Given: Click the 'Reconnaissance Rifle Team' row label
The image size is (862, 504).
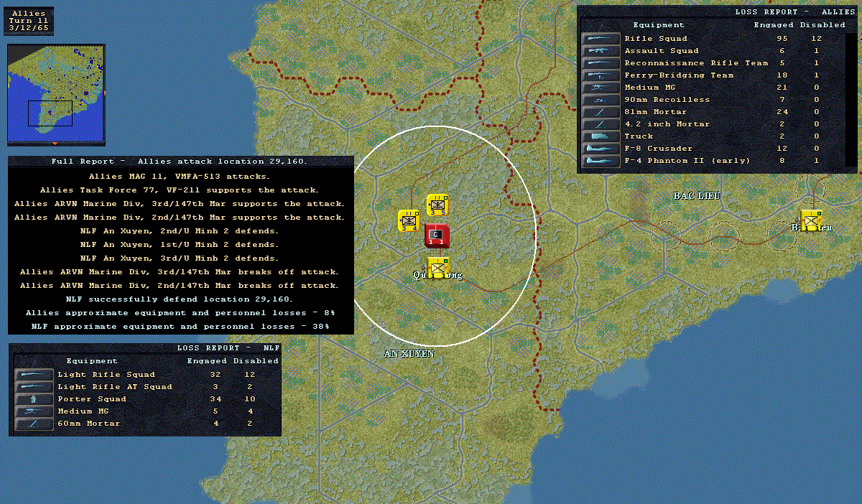Looking at the screenshot, I should click(x=696, y=63).
